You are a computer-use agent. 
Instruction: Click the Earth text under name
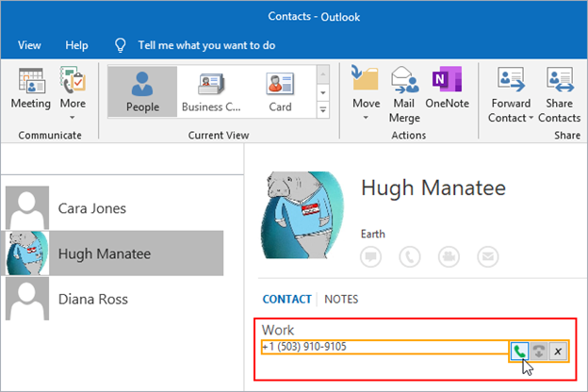[x=373, y=234]
